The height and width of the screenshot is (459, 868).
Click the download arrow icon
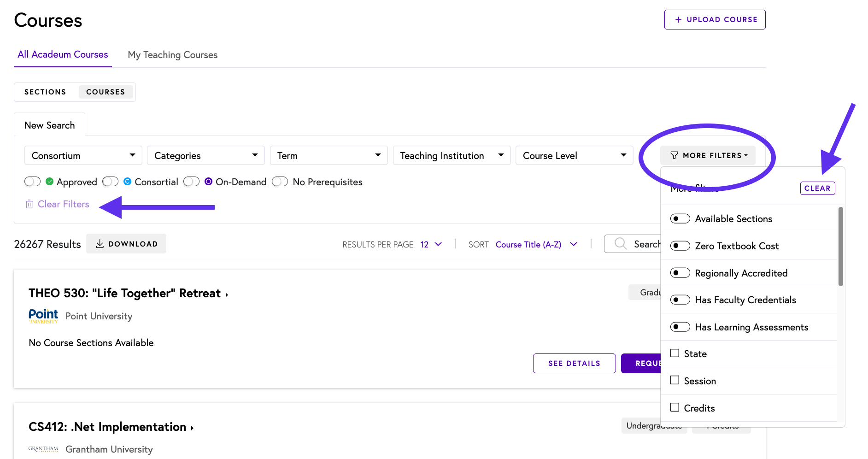point(100,244)
